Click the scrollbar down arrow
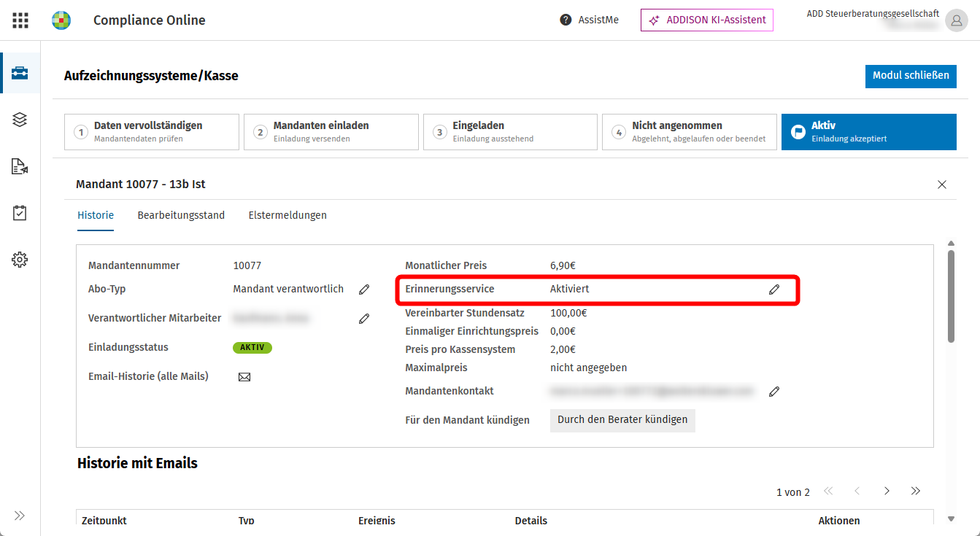The image size is (980, 536). click(950, 518)
